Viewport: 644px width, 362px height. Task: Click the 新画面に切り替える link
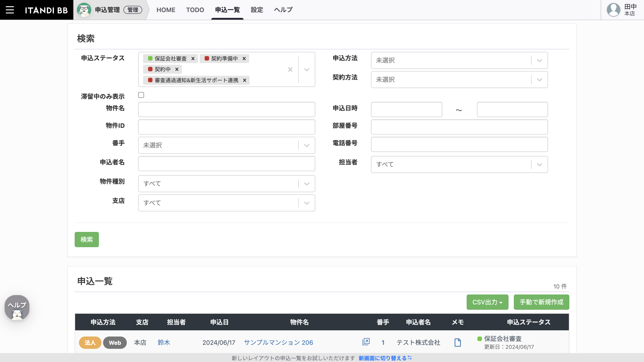[383, 358]
